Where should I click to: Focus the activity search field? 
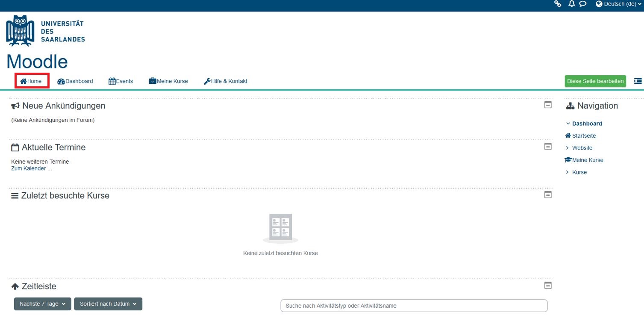pyautogui.click(x=414, y=306)
